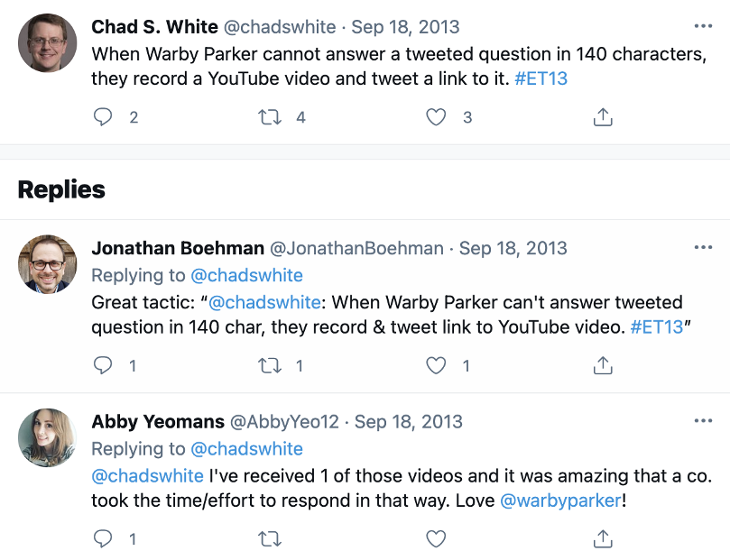Share Chad S. White's tweet
Screen dimensions: 730x560
point(602,116)
